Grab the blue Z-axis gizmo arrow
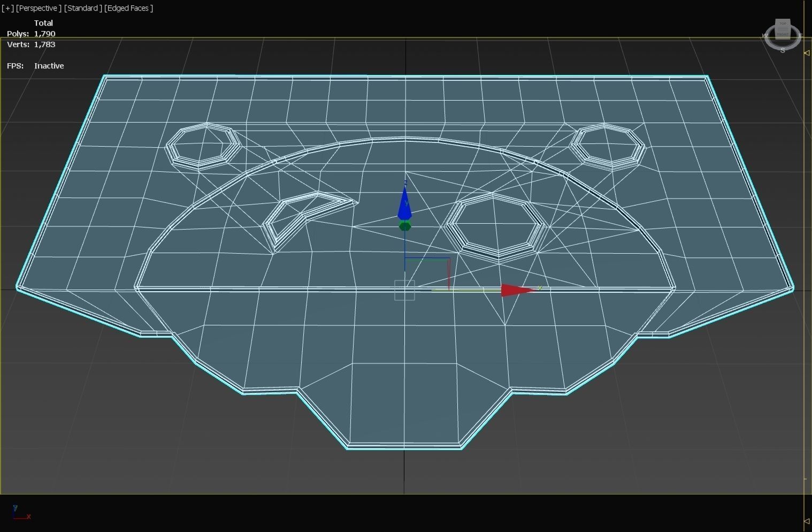The height and width of the screenshot is (532, 812). pos(405,202)
